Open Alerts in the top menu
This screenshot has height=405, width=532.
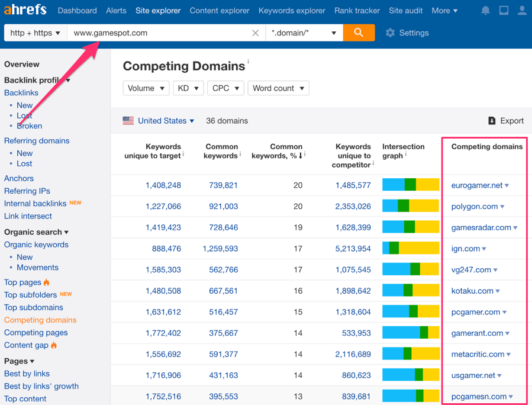(x=116, y=11)
